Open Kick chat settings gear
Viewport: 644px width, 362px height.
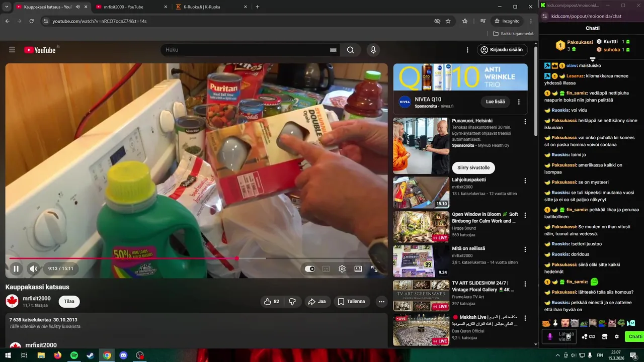[x=617, y=336]
